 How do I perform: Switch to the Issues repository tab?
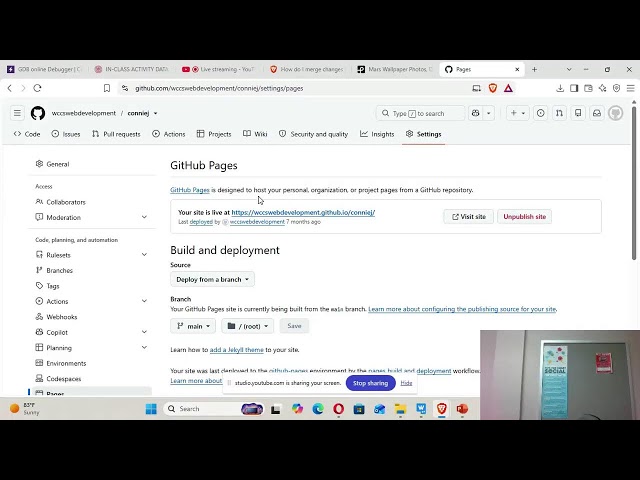(x=66, y=134)
